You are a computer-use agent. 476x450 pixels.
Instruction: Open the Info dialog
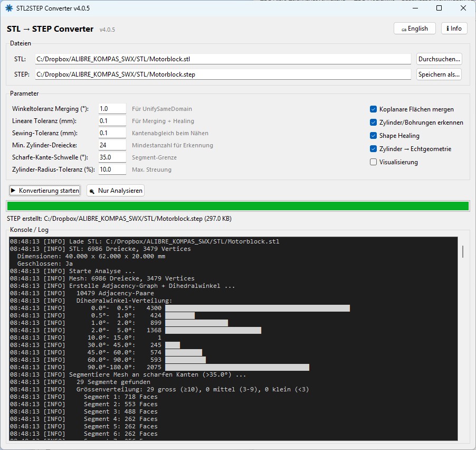454,29
